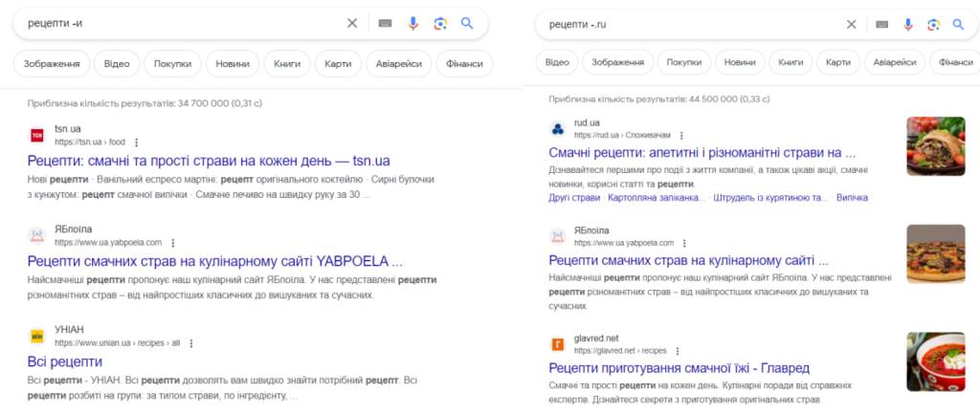This screenshot has width=980, height=414.
Task: Click the tsn.ua site favicon
Action: (x=37, y=135)
